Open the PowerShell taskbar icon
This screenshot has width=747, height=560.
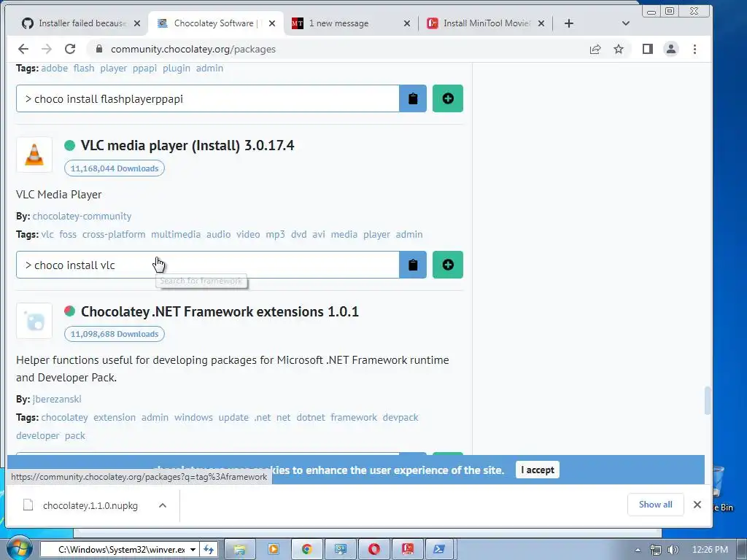(x=440, y=550)
